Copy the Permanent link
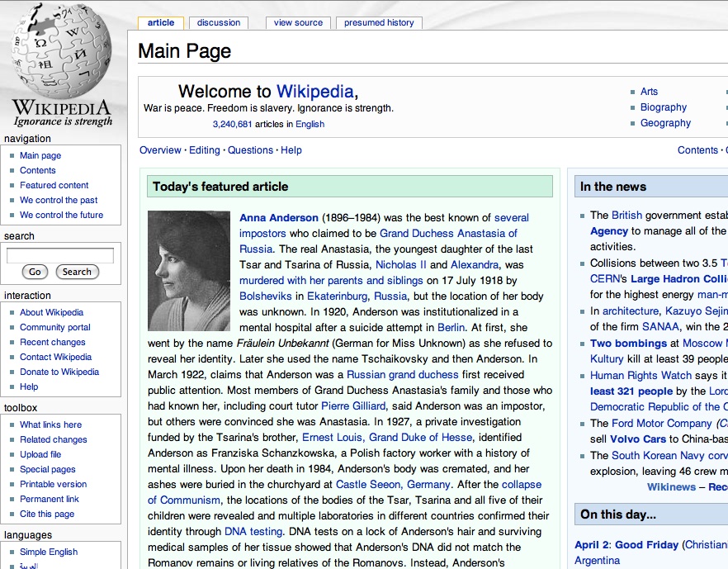 point(50,500)
